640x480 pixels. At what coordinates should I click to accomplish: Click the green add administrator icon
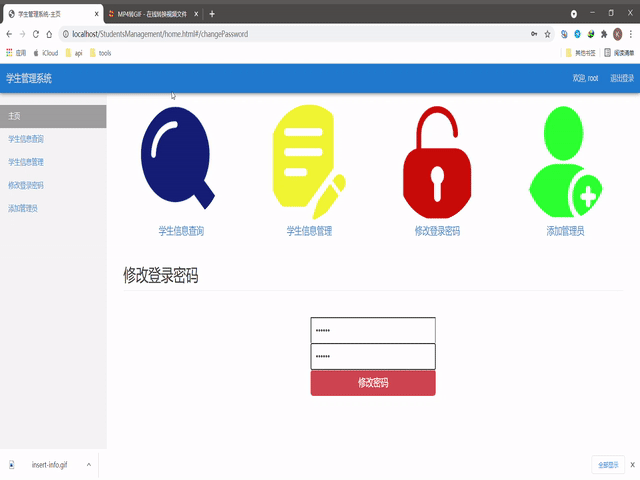[x=565, y=160]
